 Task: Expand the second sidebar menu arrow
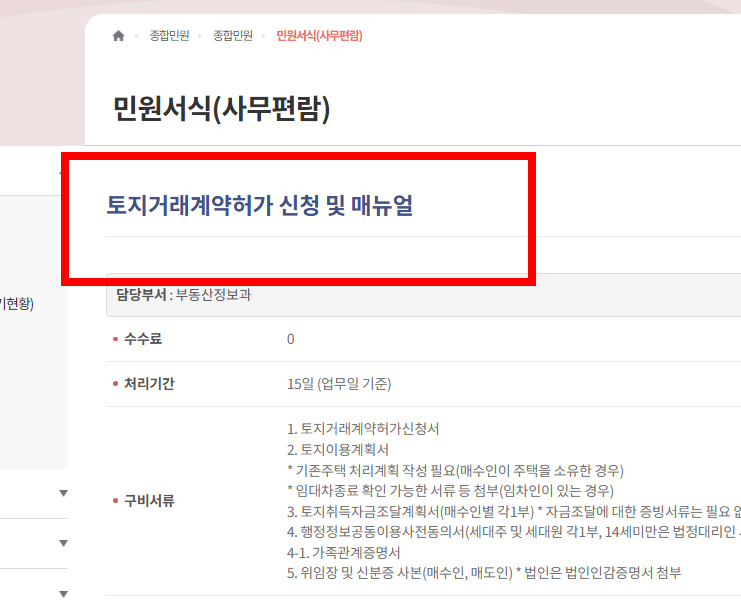(63, 543)
